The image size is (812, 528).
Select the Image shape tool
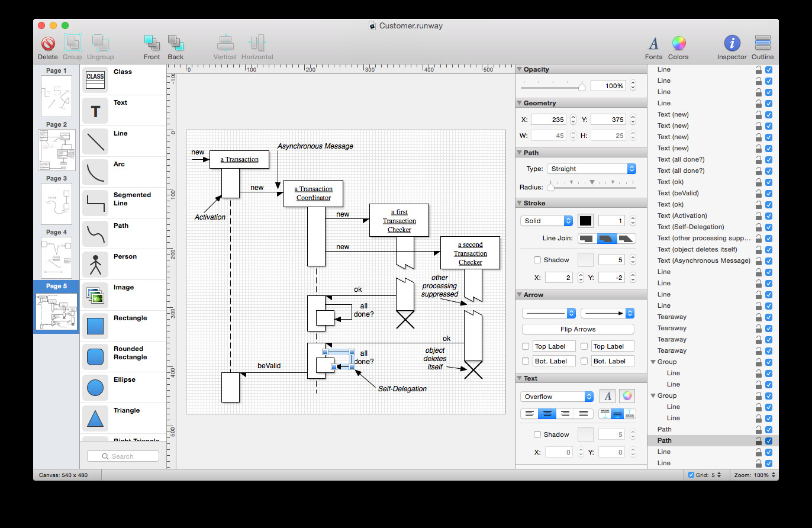point(95,295)
